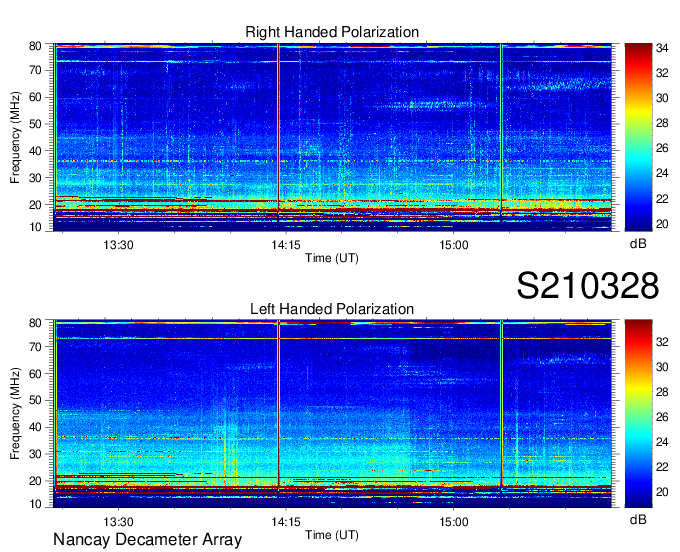Viewport: 680px width, 552px height.
Task: Click 'Time (UT)' label under lower plot
Action: 332,535
